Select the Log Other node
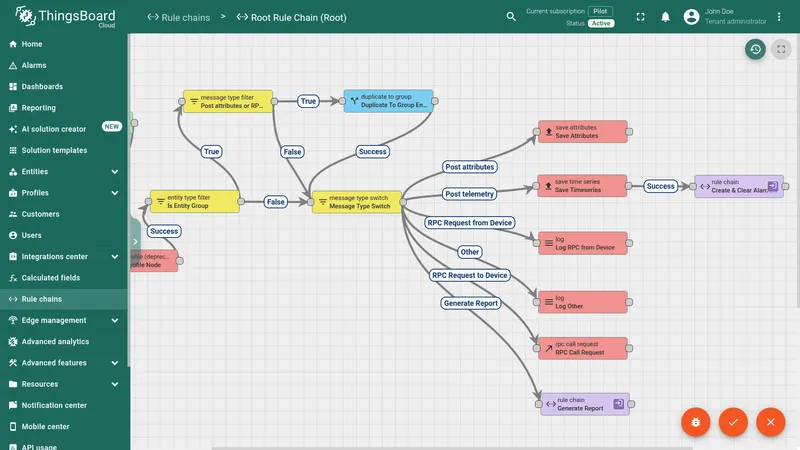The image size is (800, 450). 583,302
